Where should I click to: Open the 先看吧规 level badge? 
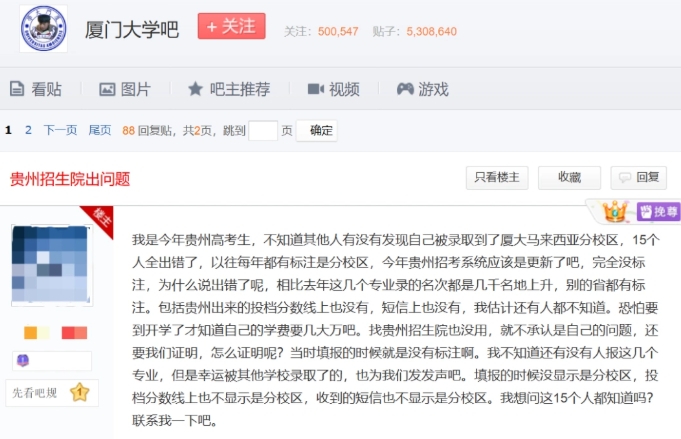(x=52, y=393)
